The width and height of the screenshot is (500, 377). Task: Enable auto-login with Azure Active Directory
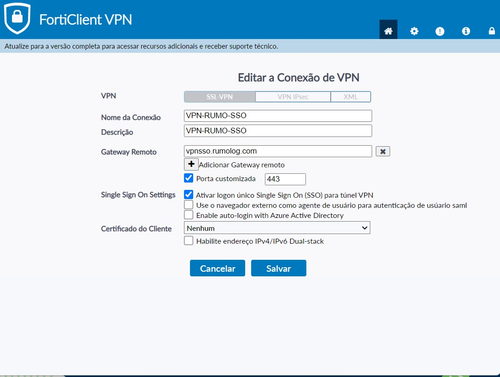(x=188, y=215)
